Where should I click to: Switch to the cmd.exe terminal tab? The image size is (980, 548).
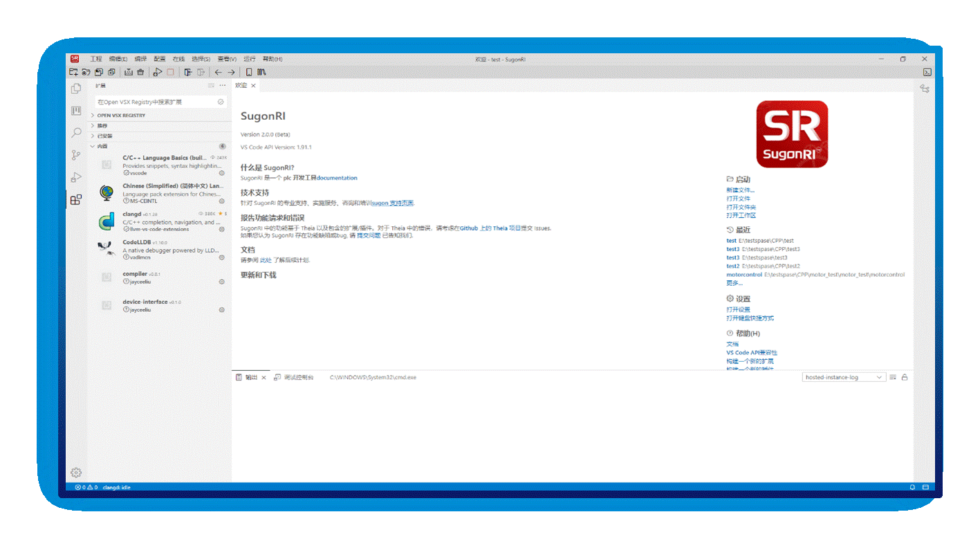(x=373, y=377)
